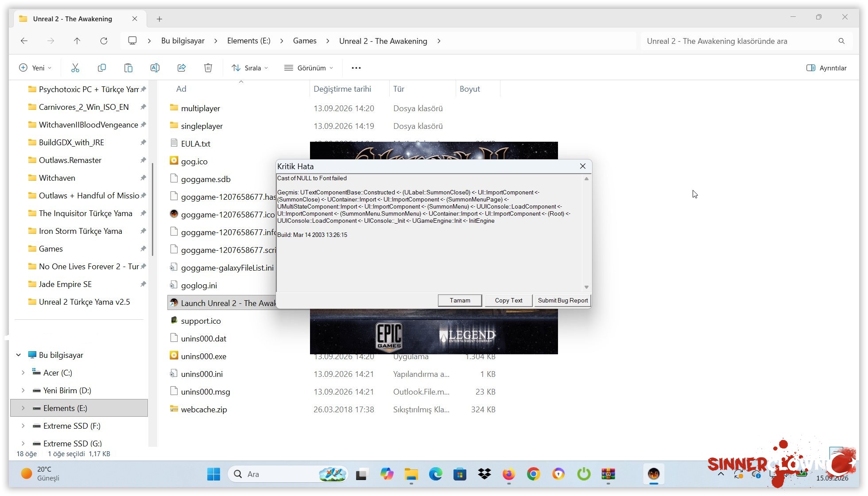
Task: Sort by the Değiştirme tarihi column
Action: (x=342, y=89)
